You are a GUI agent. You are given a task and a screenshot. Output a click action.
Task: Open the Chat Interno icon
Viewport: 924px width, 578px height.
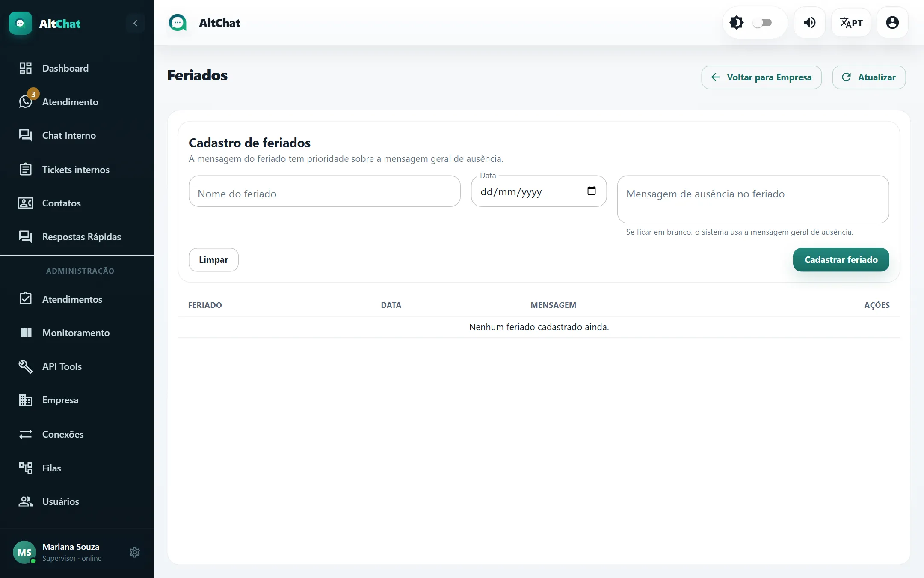(26, 135)
